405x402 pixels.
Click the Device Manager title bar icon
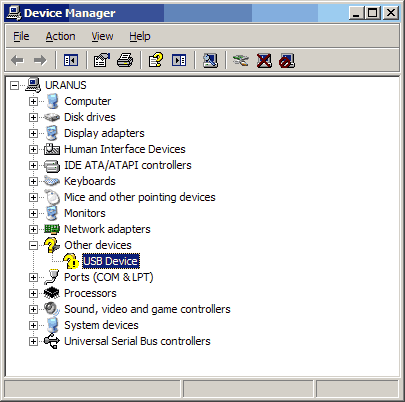click(14, 13)
